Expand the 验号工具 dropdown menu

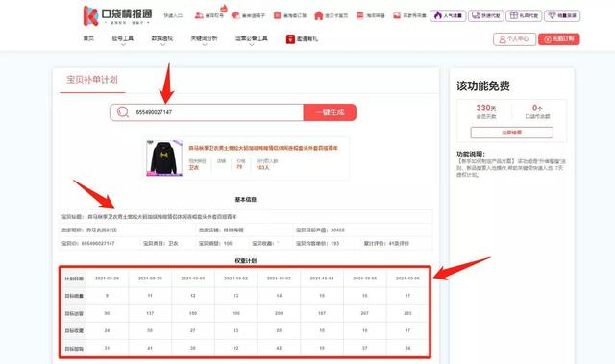(x=123, y=38)
